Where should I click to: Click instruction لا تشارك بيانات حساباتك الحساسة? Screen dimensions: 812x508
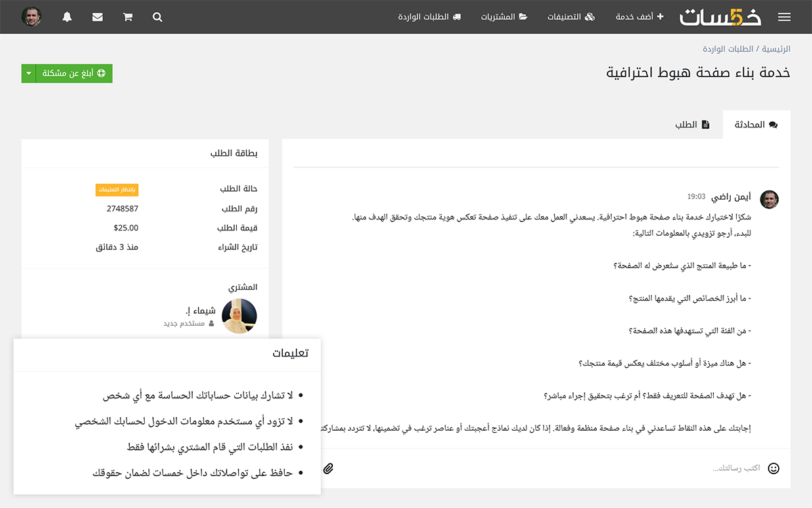(x=198, y=395)
